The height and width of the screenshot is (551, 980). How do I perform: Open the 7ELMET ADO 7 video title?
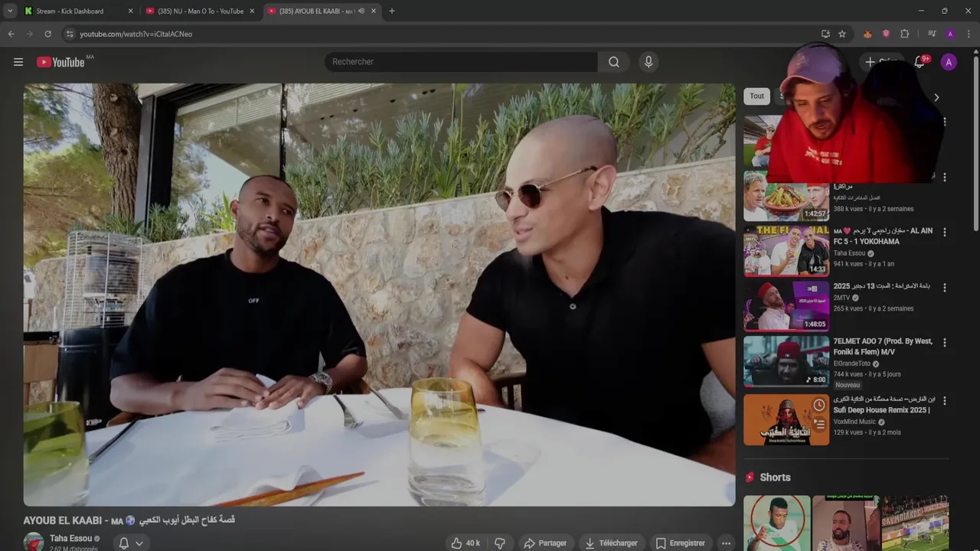point(882,347)
